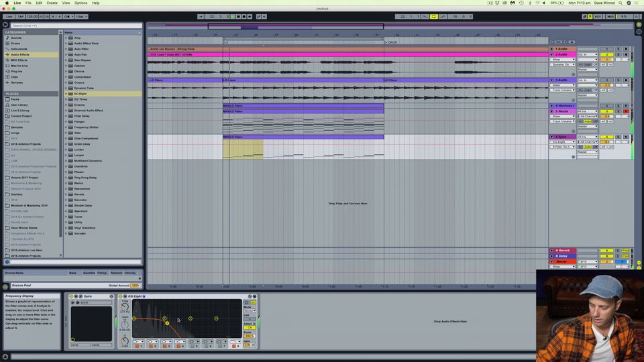Enable the Punch-In switch
The width and height of the screenshot is (644, 362).
pyautogui.click(x=425, y=16)
